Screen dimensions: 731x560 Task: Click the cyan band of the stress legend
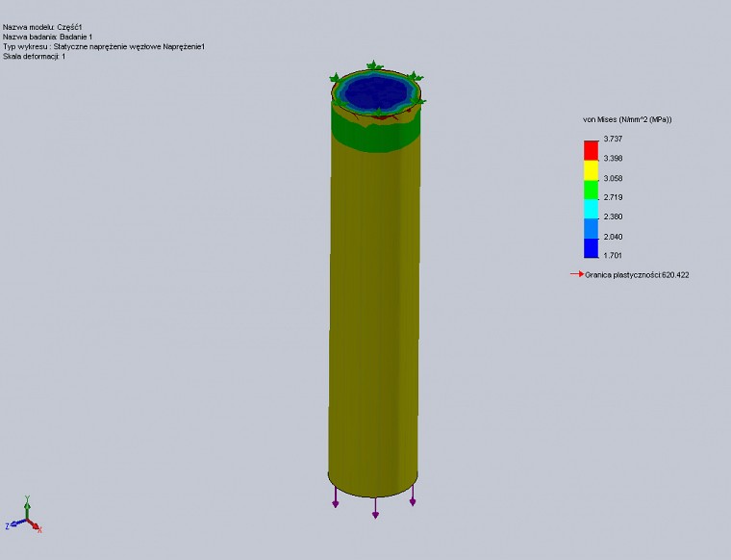591,209
